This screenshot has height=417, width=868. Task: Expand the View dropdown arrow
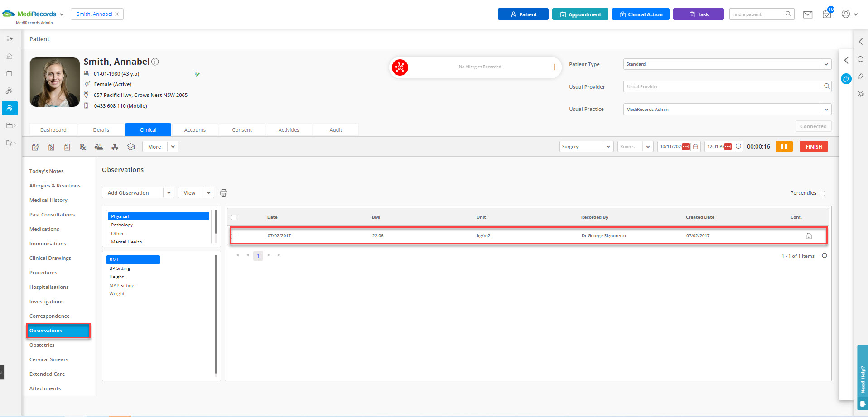208,193
